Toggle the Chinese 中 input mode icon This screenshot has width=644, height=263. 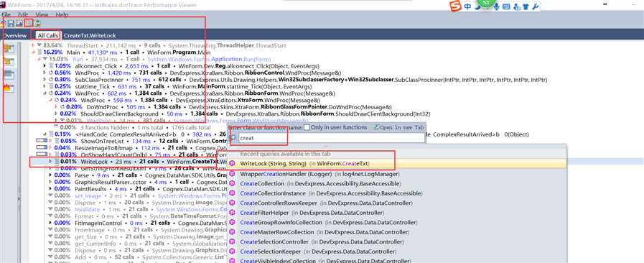pos(468,7)
